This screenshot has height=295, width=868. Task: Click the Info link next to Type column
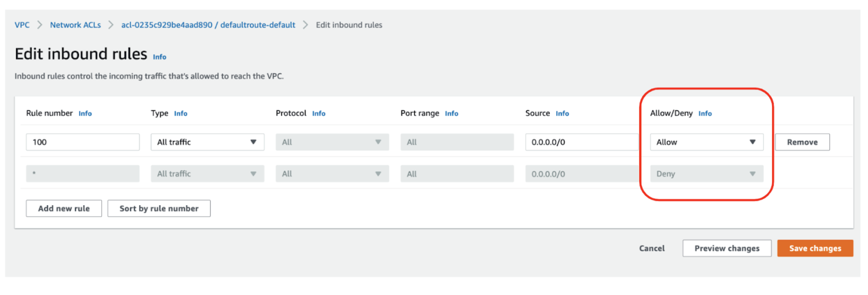[181, 113]
